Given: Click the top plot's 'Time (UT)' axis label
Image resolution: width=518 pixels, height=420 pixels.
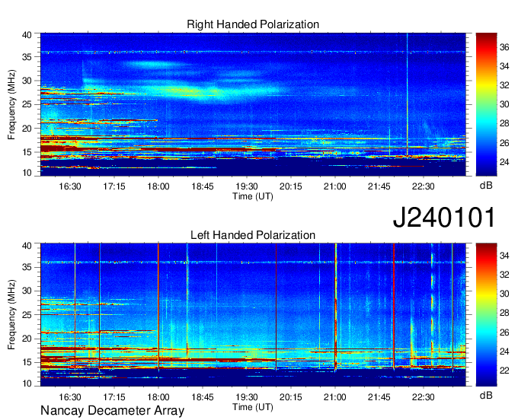Looking at the screenshot, I should tap(253, 196).
